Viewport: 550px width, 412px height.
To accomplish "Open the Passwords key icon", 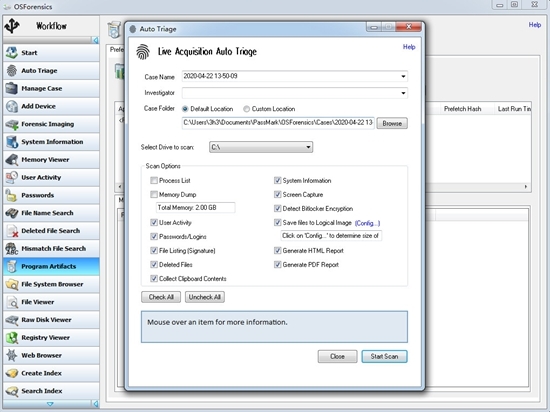I will tap(12, 195).
